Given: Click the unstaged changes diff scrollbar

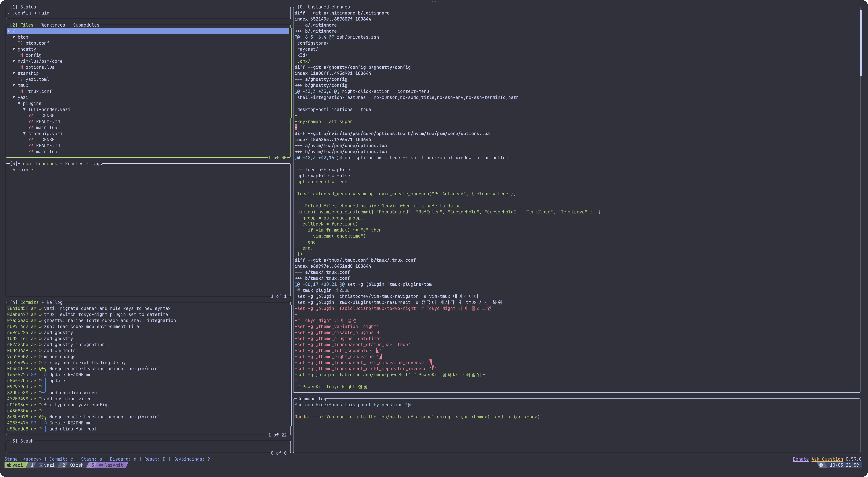Looking at the screenshot, I should 861,43.
